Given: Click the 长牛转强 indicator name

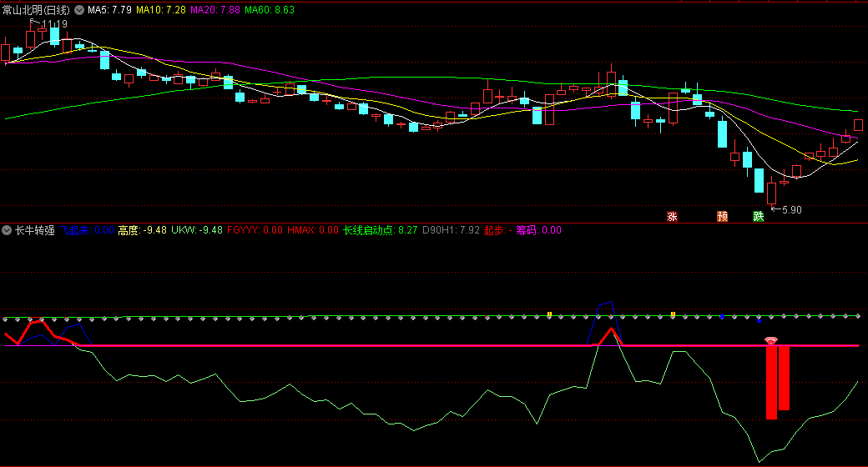Looking at the screenshot, I should [35, 230].
